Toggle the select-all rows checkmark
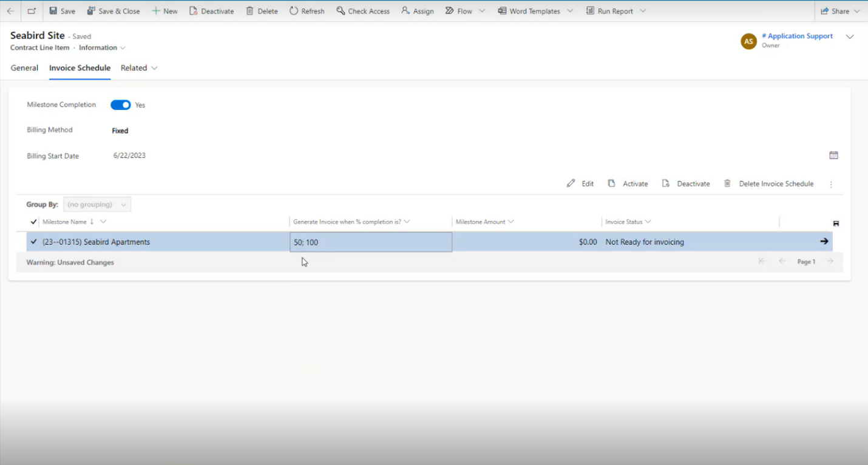 [x=33, y=222]
